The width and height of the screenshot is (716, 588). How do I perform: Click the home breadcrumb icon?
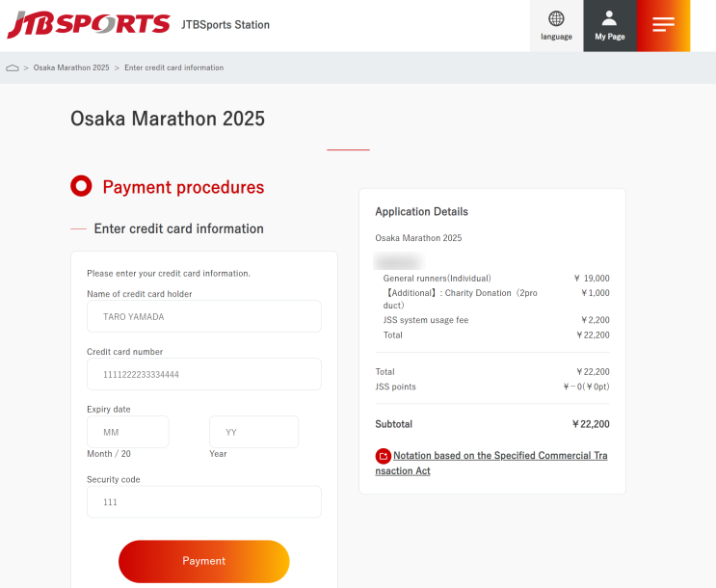point(12,68)
